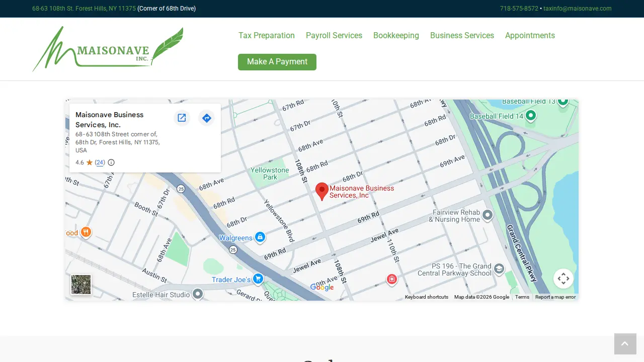The height and width of the screenshot is (362, 644).
Task: Select the Baseball Field 14 marker
Action: click(530, 116)
